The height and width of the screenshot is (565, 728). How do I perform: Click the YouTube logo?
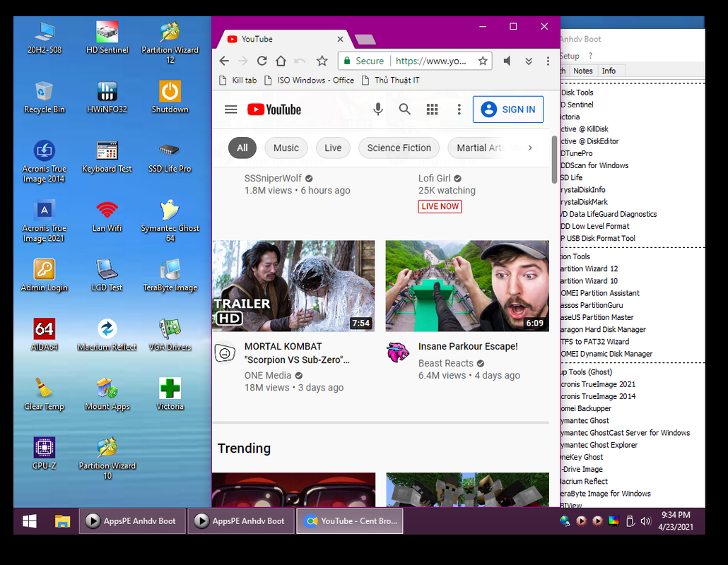(274, 109)
